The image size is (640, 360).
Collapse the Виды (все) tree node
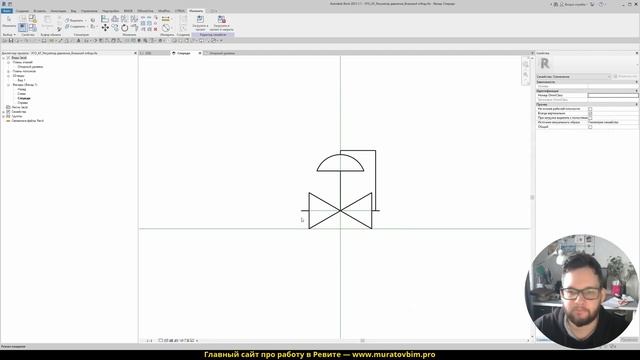tap(4, 58)
